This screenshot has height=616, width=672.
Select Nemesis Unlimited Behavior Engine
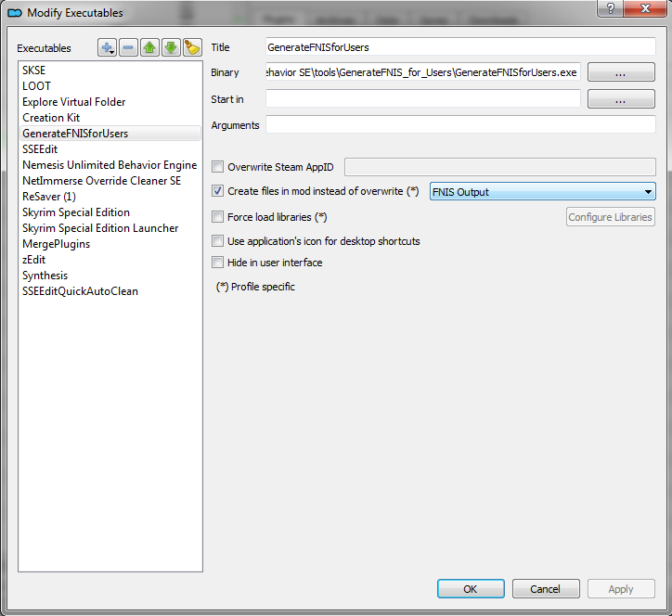pos(110,165)
